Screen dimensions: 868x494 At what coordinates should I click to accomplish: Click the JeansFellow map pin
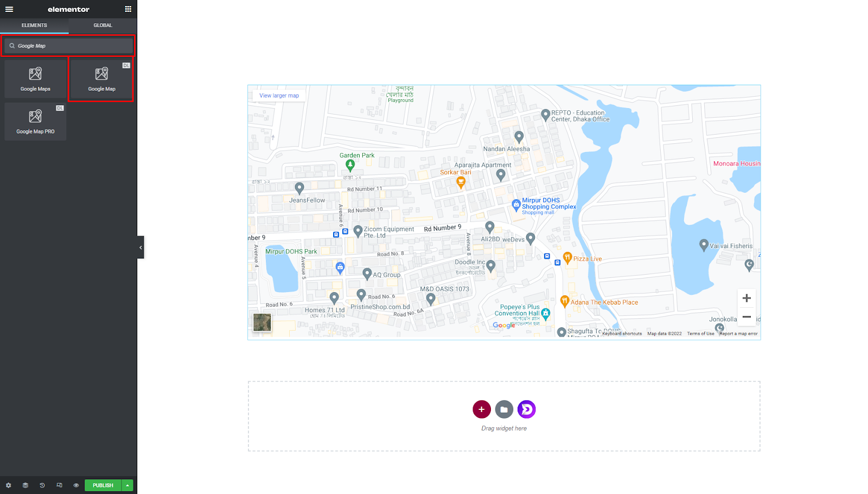click(x=299, y=188)
